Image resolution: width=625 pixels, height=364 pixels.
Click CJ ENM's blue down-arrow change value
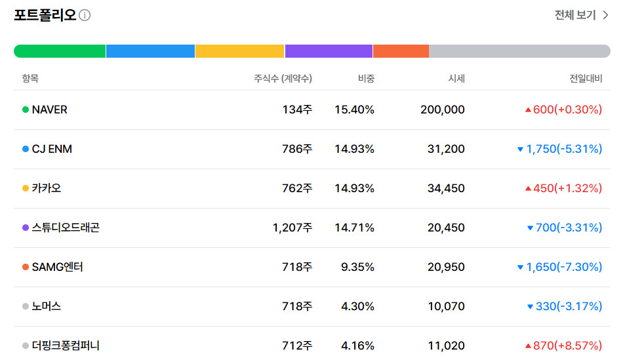tap(559, 149)
